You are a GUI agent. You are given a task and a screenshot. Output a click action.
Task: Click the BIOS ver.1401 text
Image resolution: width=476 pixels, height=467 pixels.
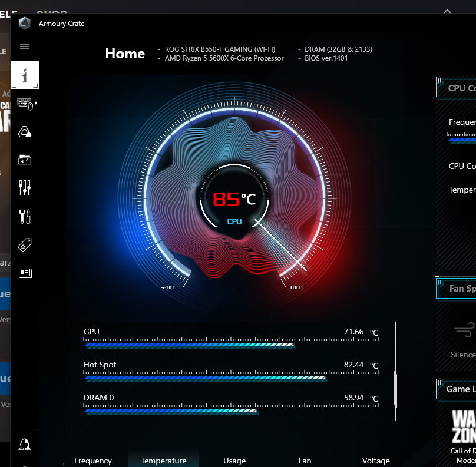click(x=326, y=58)
